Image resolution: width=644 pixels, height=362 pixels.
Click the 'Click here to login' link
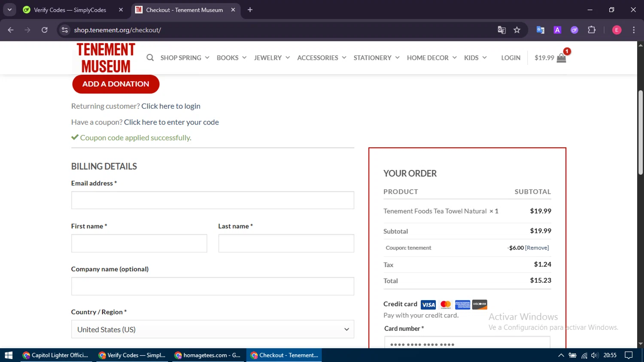pyautogui.click(x=171, y=106)
